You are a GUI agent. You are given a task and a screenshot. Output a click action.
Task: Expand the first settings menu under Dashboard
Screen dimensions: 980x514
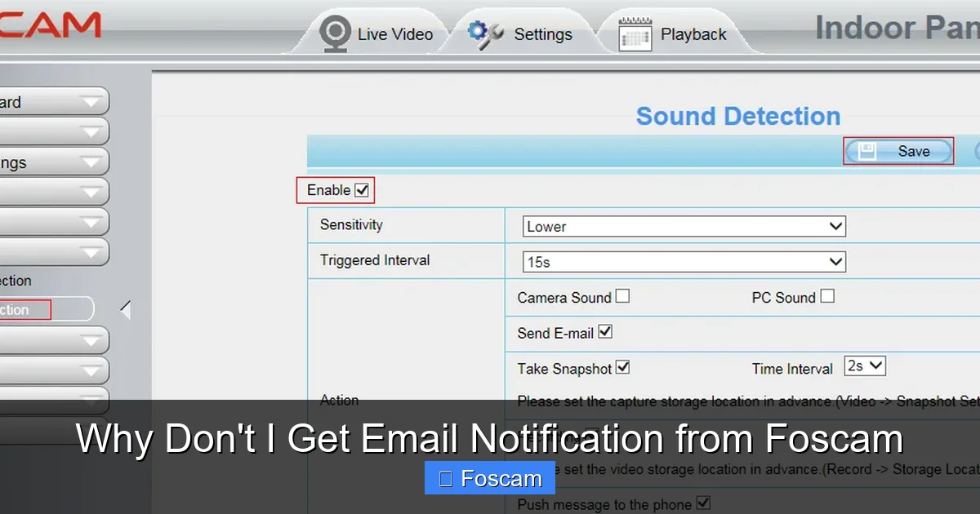49,131
